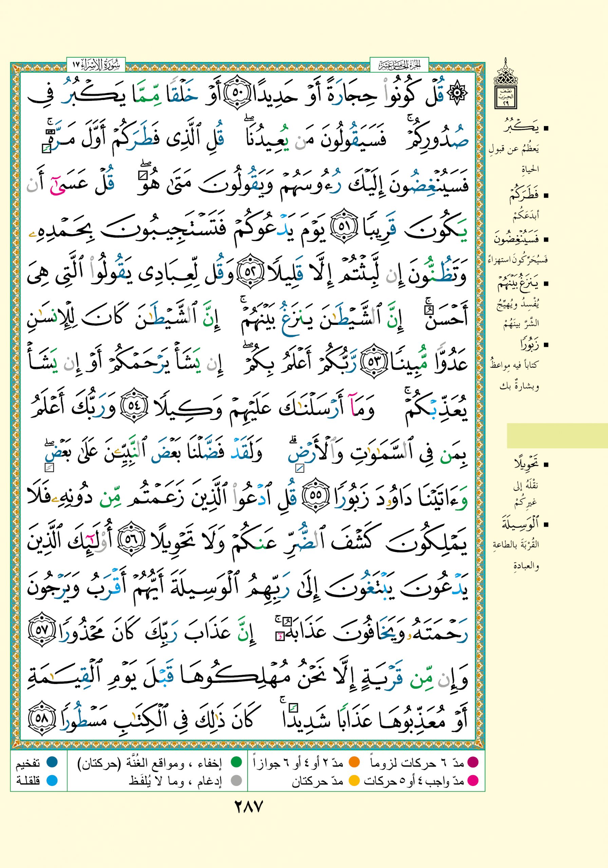The image size is (608, 868).
Task: Click margin glossary word زبورا
Action: coord(529,344)
